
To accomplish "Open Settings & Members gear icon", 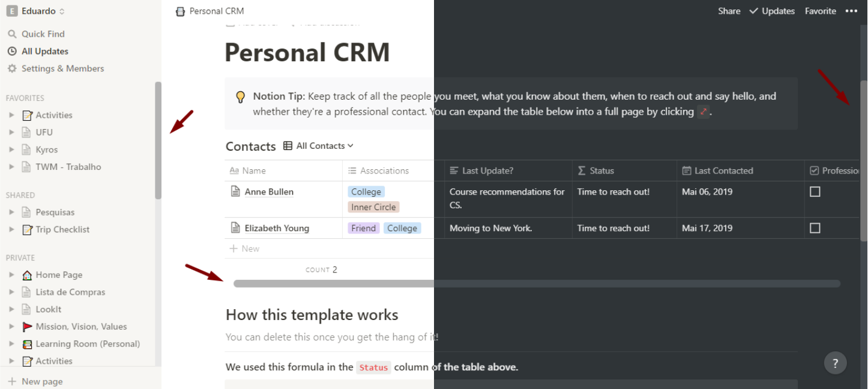I will pos(11,68).
